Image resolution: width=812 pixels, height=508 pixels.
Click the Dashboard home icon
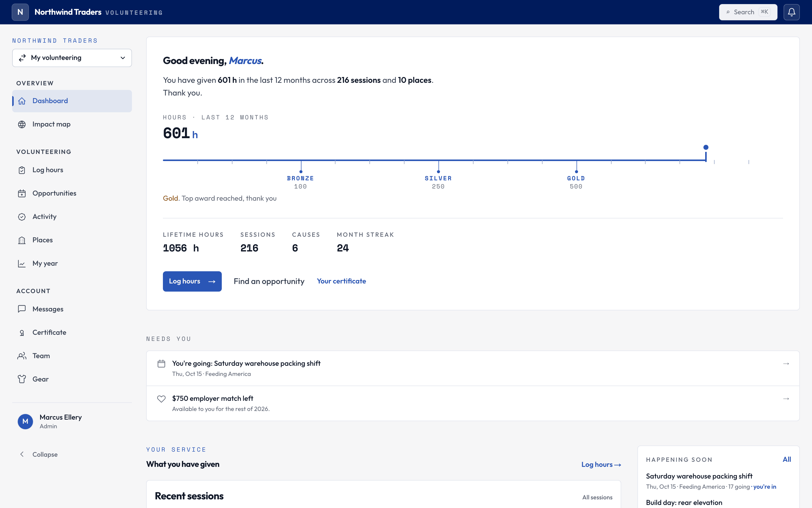click(22, 101)
